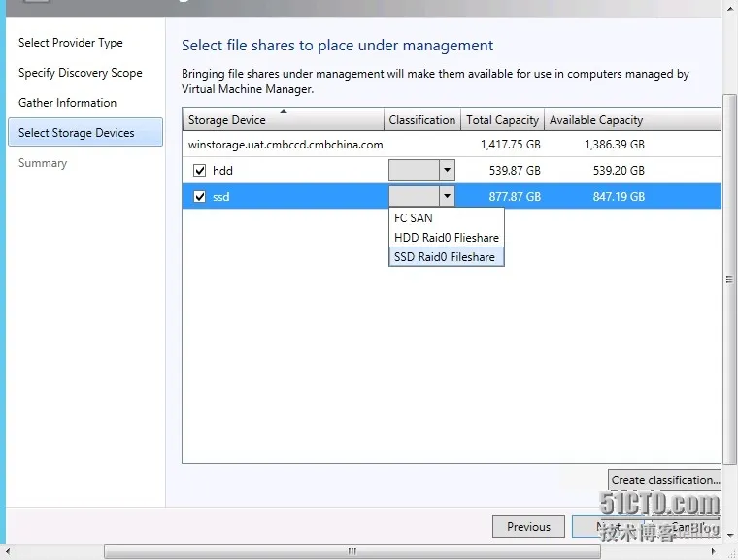The image size is (738, 560).
Task: Go to Specify Discovery Scope step
Action: (81, 73)
